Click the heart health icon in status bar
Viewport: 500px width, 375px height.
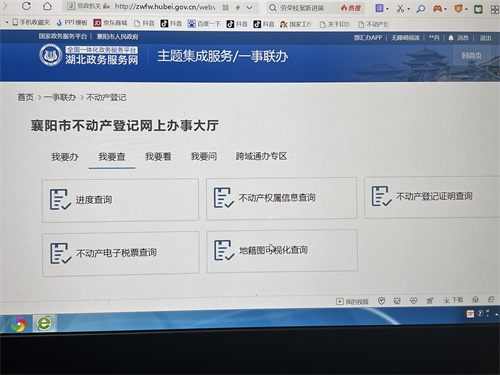[x=414, y=301]
